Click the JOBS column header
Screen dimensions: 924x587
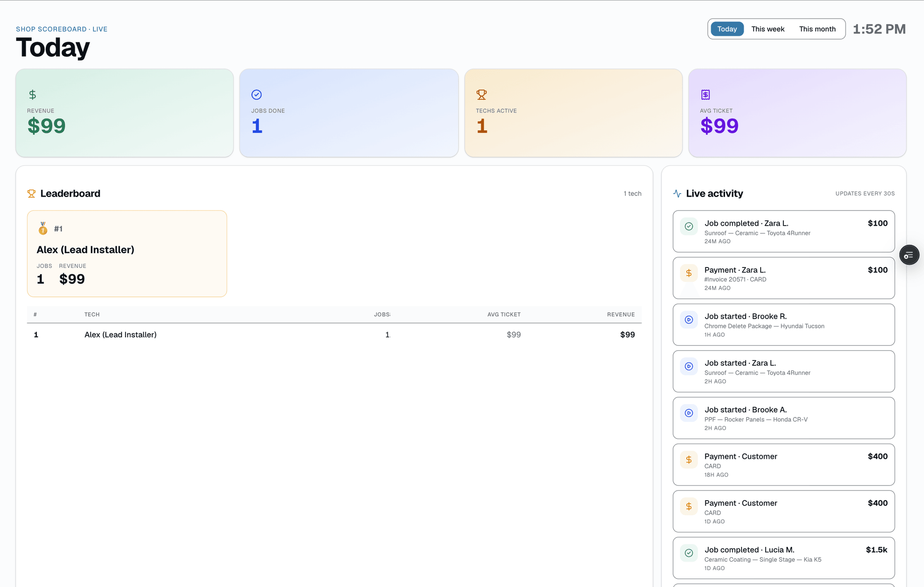click(382, 314)
